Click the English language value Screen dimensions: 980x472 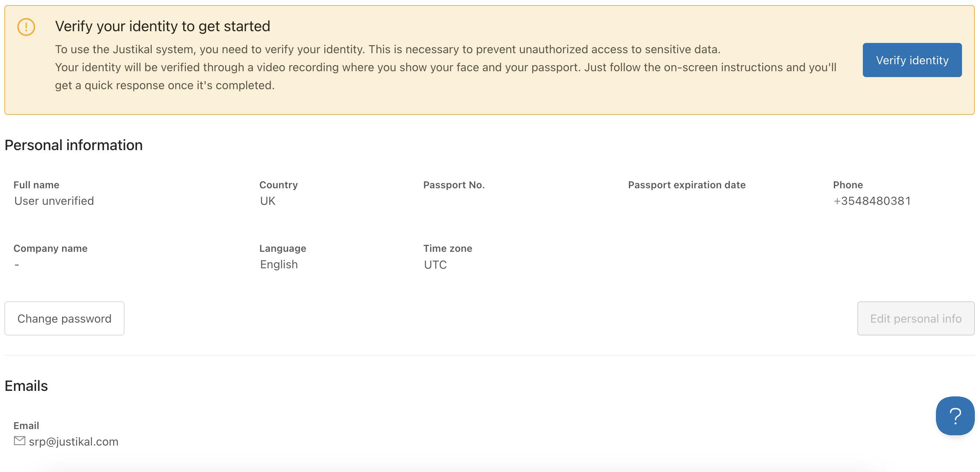click(x=279, y=264)
